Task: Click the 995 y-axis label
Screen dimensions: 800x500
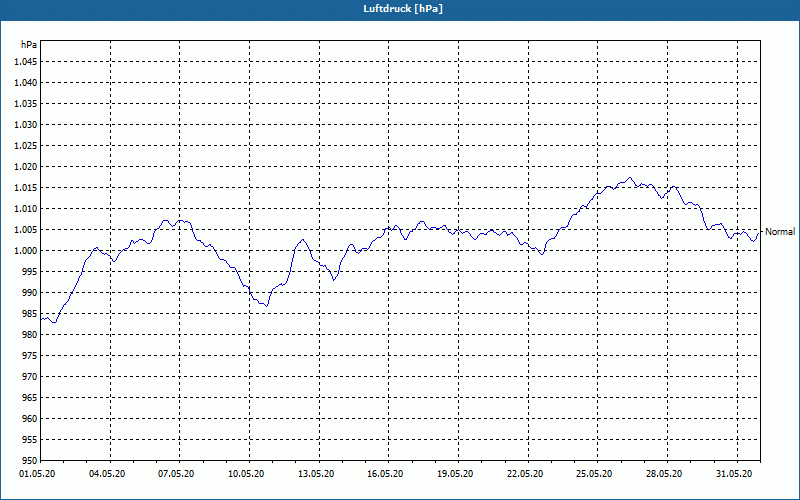Action: pos(30,271)
